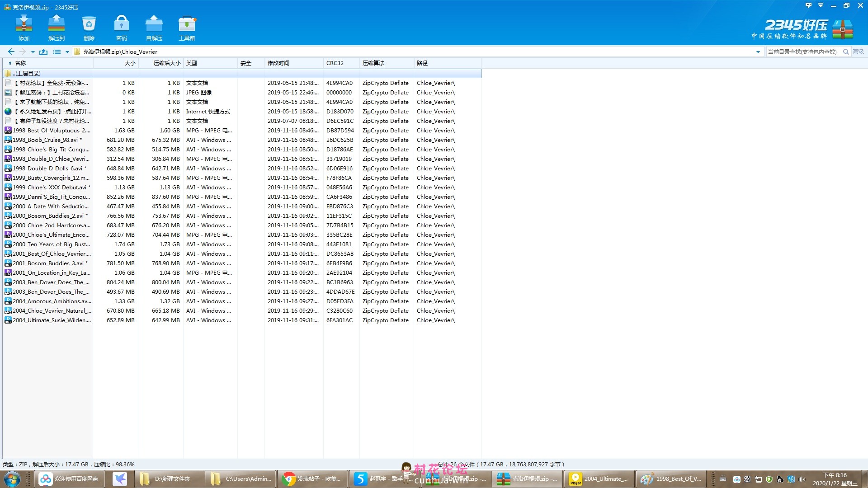The image size is (868, 488).
Task: Select the 解压密码 JPEG image row
Action: 242,92
